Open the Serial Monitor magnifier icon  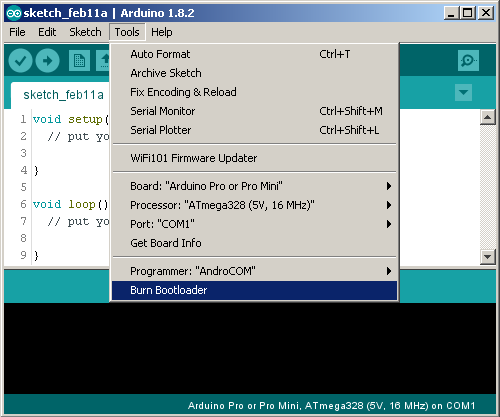point(468,60)
